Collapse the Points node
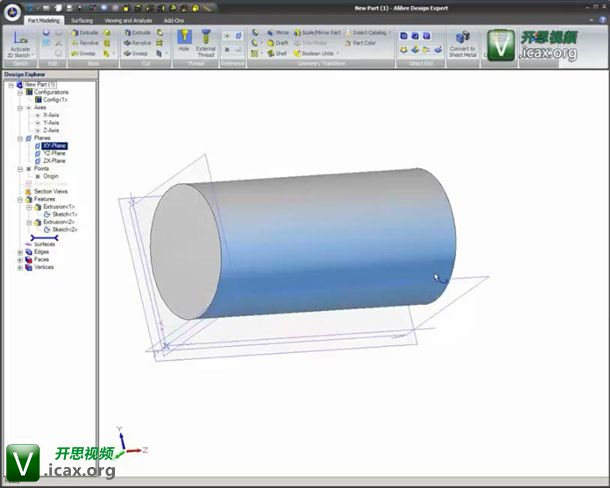This screenshot has width=610, height=488. [20, 169]
